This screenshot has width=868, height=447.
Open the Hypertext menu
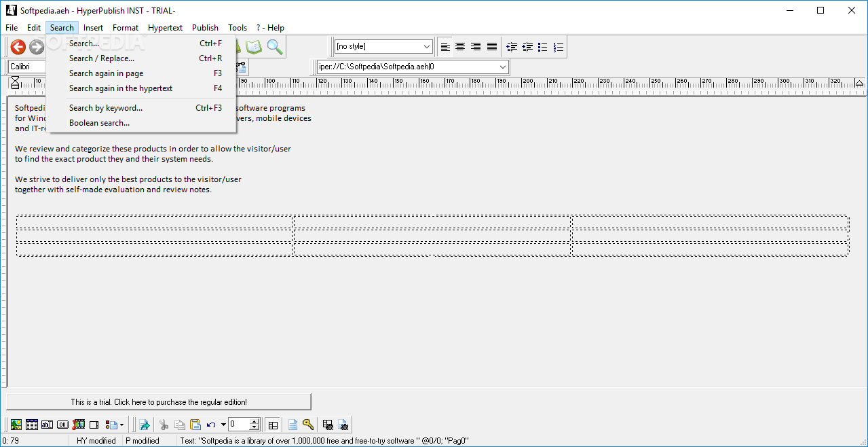pyautogui.click(x=166, y=28)
